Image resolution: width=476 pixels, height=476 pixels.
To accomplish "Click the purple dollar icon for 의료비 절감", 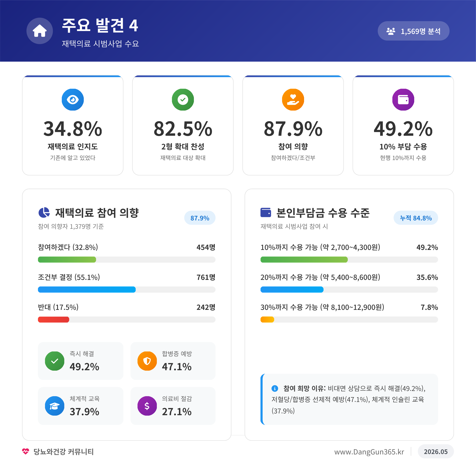I will coord(147,406).
